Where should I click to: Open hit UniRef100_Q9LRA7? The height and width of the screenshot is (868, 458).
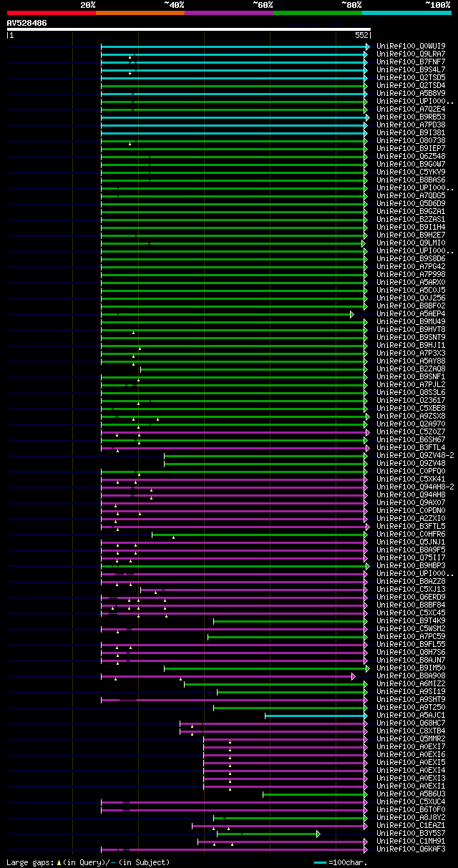(411, 54)
